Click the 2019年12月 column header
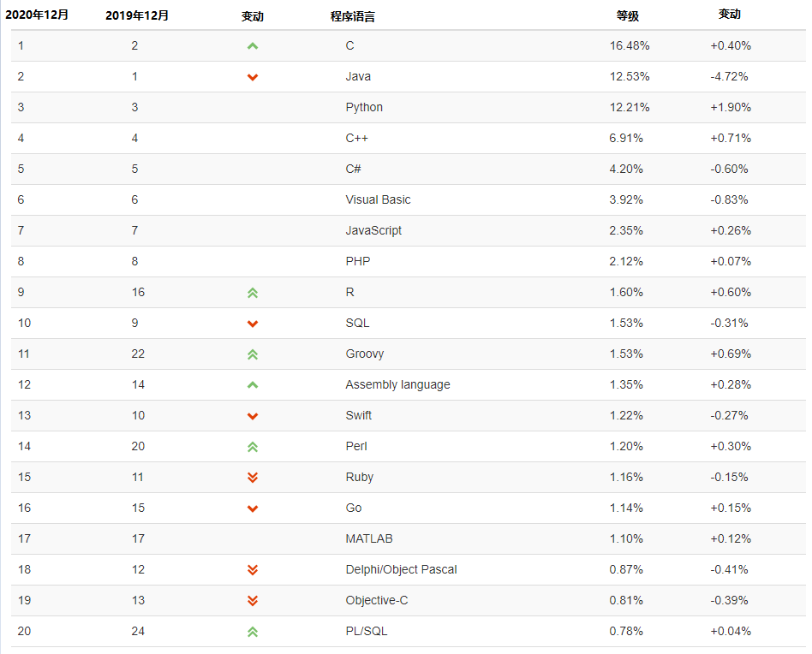The width and height of the screenshot is (812, 654). (x=137, y=15)
